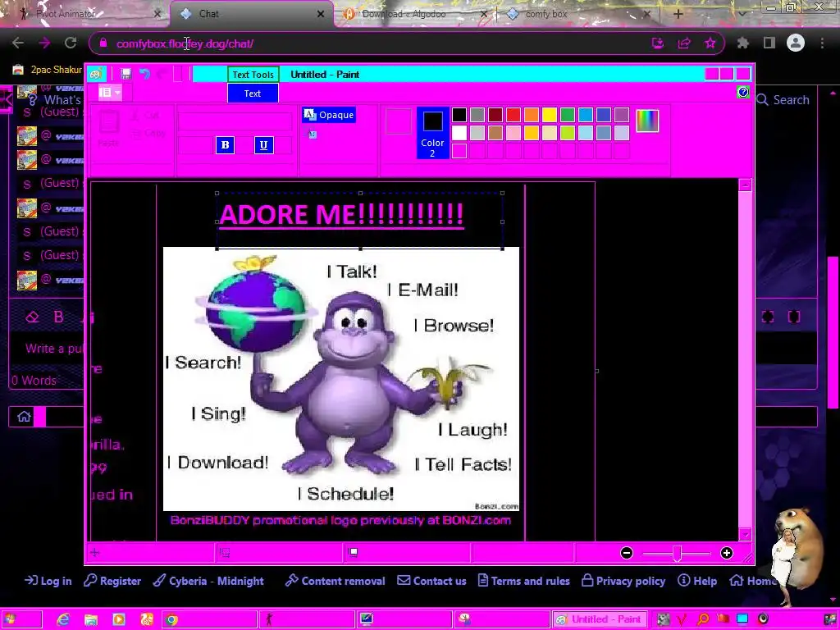Select the Color 2 box
The height and width of the screenshot is (630, 840).
pyautogui.click(x=432, y=133)
